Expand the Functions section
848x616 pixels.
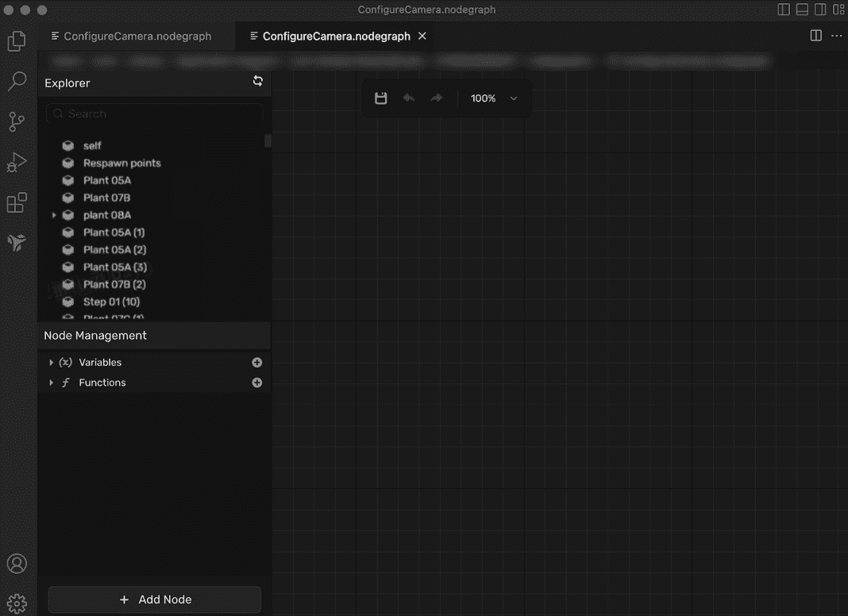52,382
